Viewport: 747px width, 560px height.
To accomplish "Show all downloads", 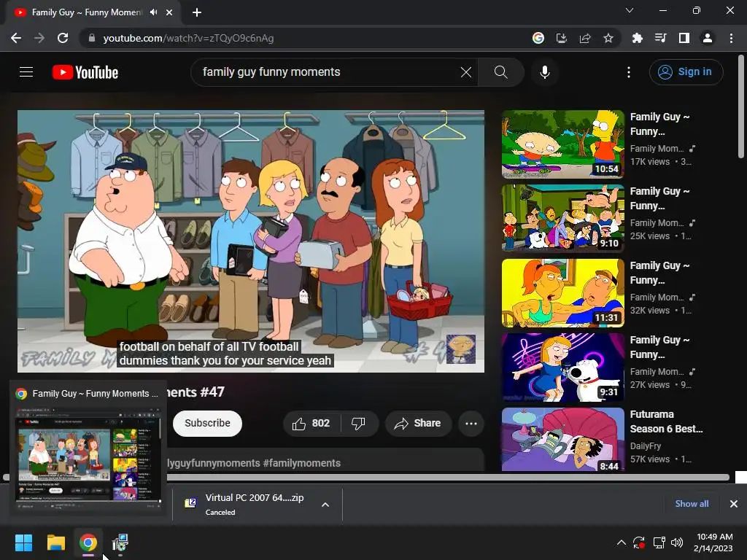I will [x=692, y=504].
